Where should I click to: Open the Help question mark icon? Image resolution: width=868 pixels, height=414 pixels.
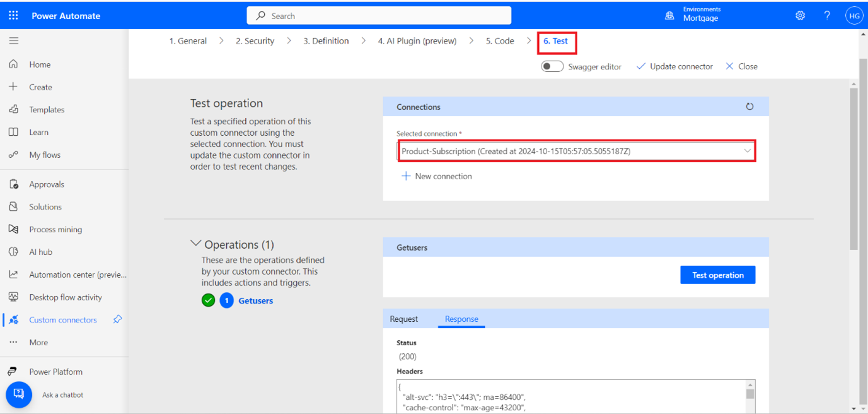(x=827, y=16)
